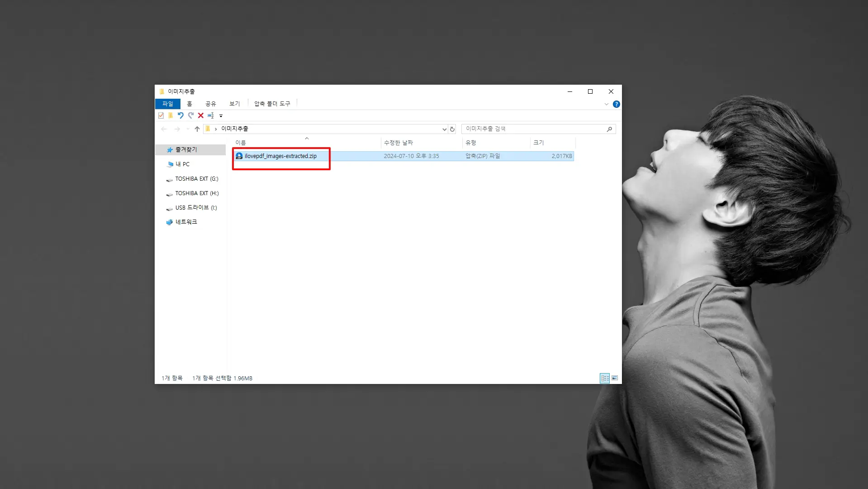Minimize the 이미지추출 window
868x489 pixels.
(x=570, y=91)
